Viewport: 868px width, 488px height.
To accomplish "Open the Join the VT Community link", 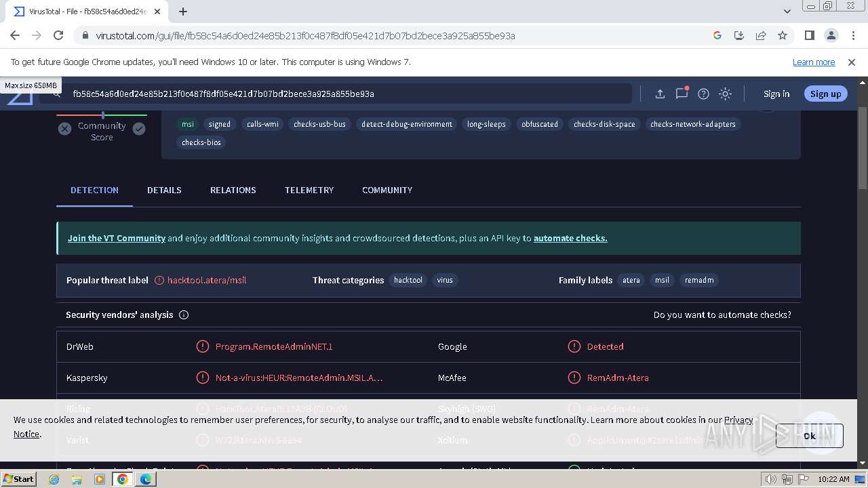I will coord(117,239).
